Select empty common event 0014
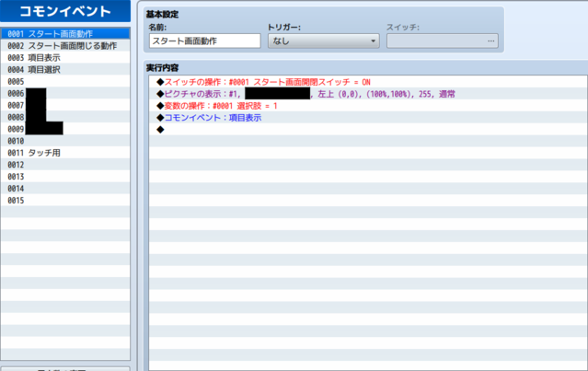The width and height of the screenshot is (588, 371). (x=65, y=189)
